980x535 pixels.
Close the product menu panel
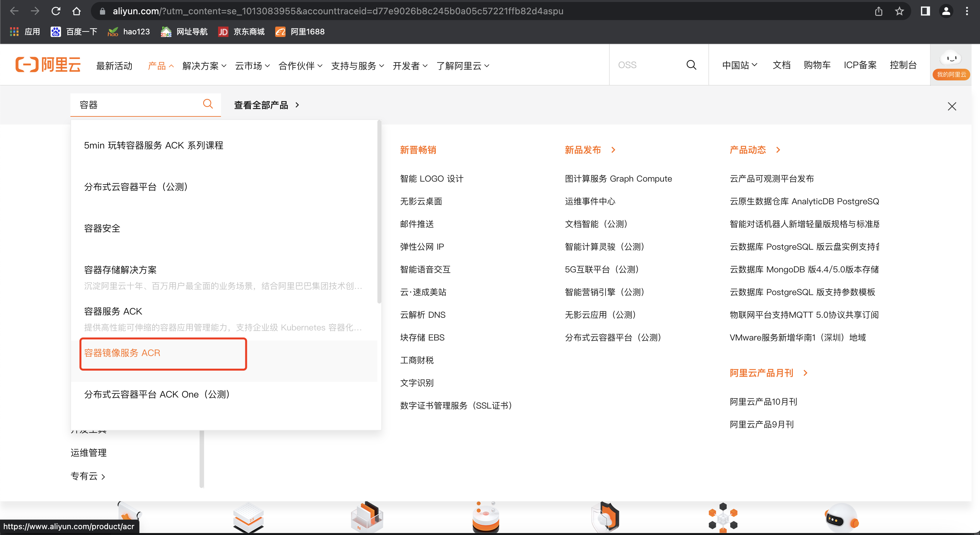click(951, 106)
